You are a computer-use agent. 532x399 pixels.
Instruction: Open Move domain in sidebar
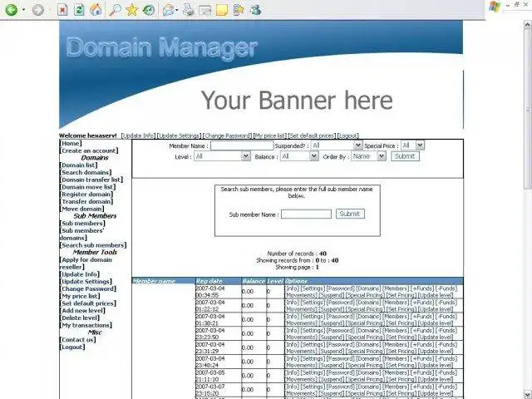tap(82, 209)
